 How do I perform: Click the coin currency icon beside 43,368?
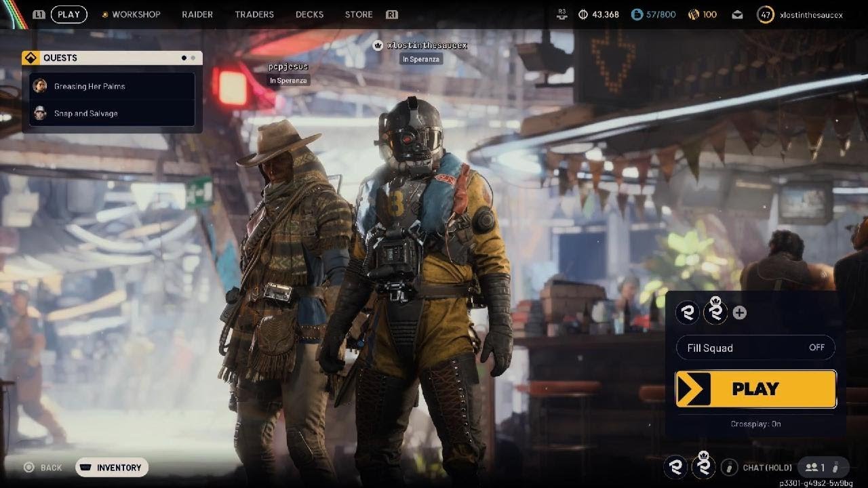pos(583,14)
